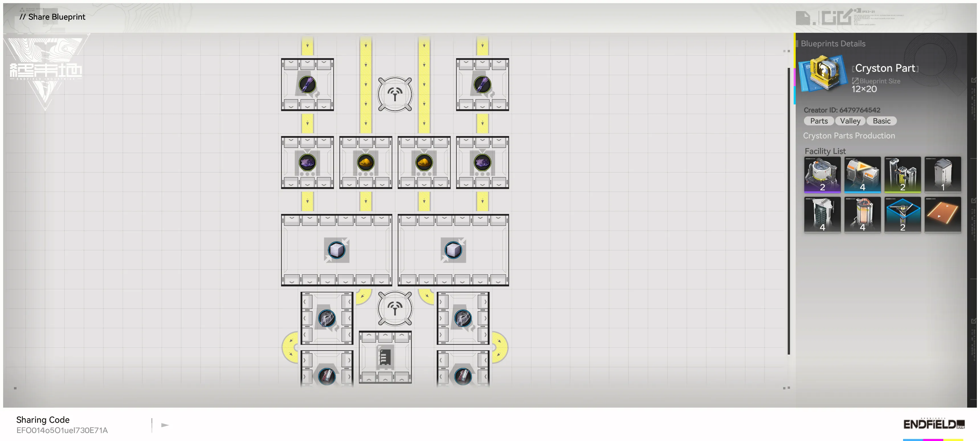The height and width of the screenshot is (441, 980).
Task: Click the top-left purple crystal machine
Action: (307, 84)
